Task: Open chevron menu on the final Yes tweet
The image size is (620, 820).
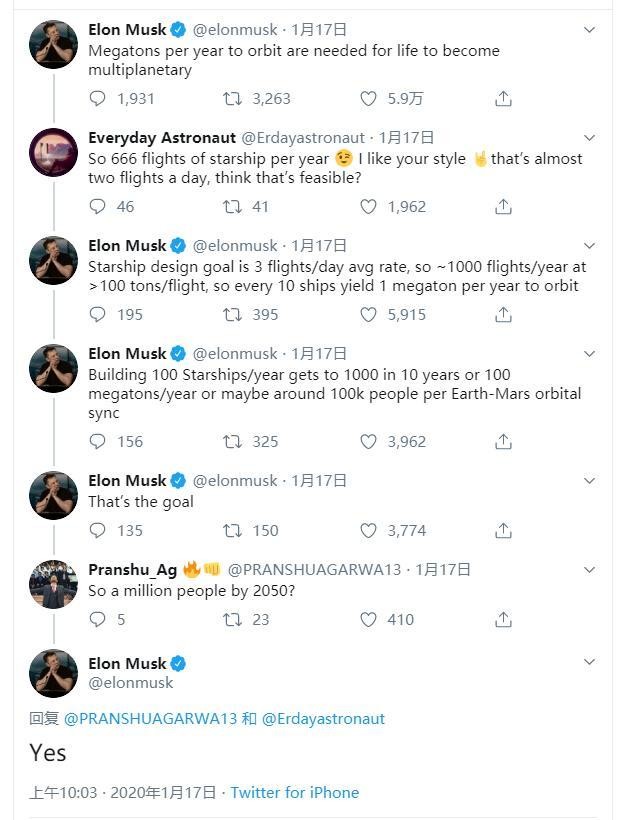Action: tap(589, 662)
